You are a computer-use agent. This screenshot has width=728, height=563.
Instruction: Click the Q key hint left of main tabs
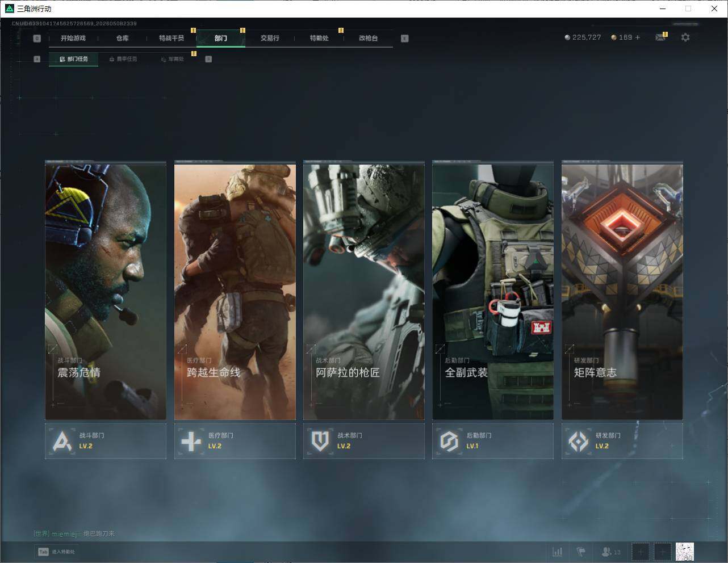(x=37, y=39)
